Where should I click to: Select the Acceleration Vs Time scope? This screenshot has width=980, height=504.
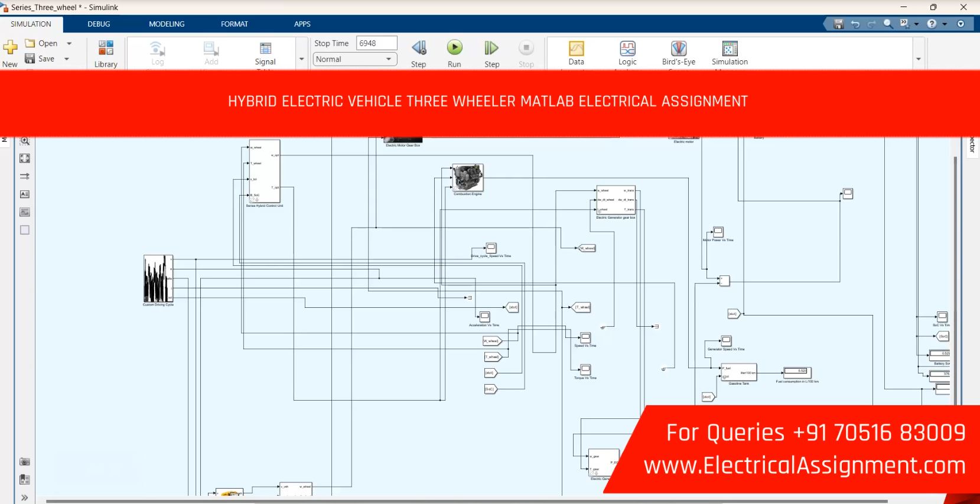[484, 317]
